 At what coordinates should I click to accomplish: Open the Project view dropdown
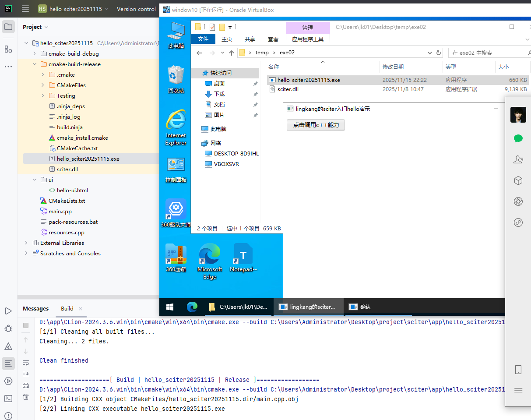click(x=35, y=27)
